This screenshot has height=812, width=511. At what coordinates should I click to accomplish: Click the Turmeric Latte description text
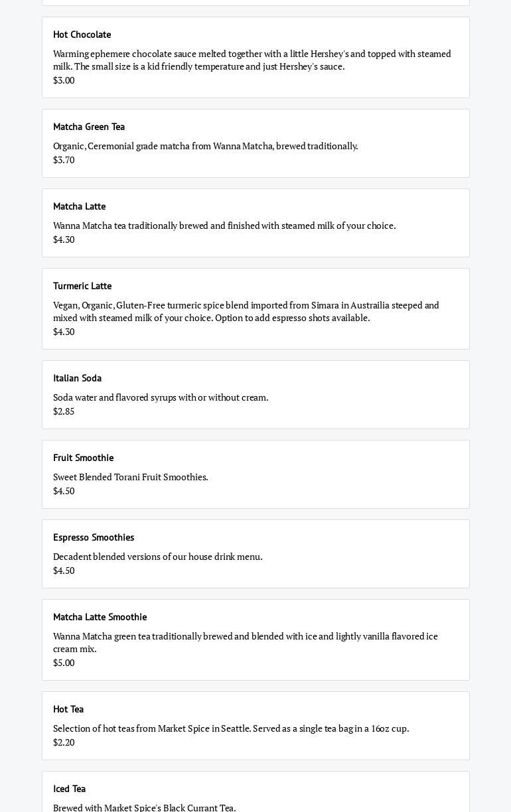point(246,311)
